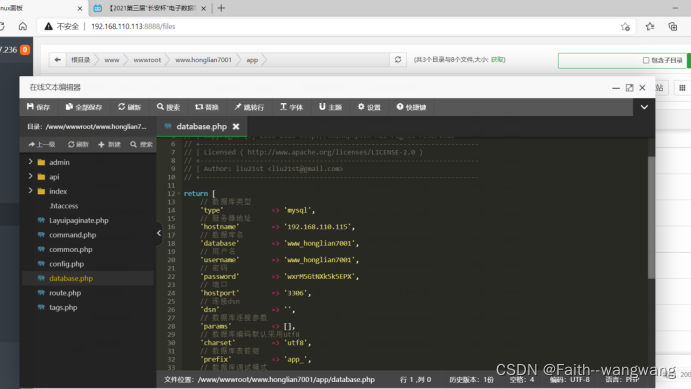Go to www breadcrumb

[111, 60]
